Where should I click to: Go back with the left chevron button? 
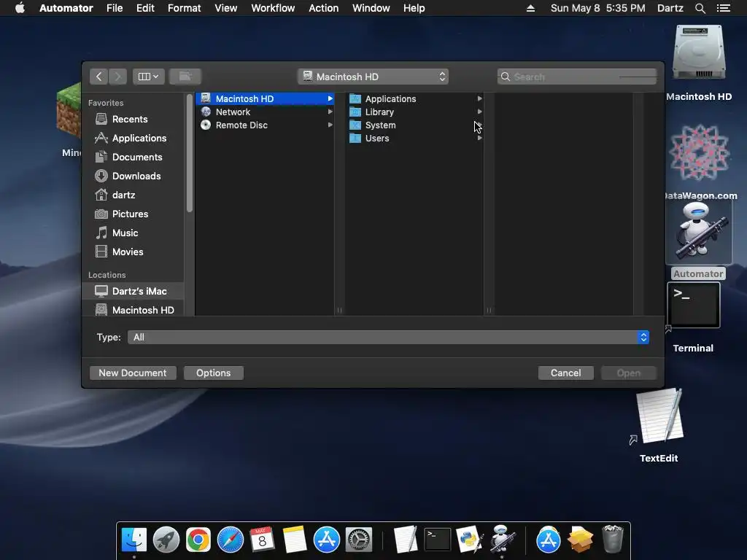click(x=98, y=76)
